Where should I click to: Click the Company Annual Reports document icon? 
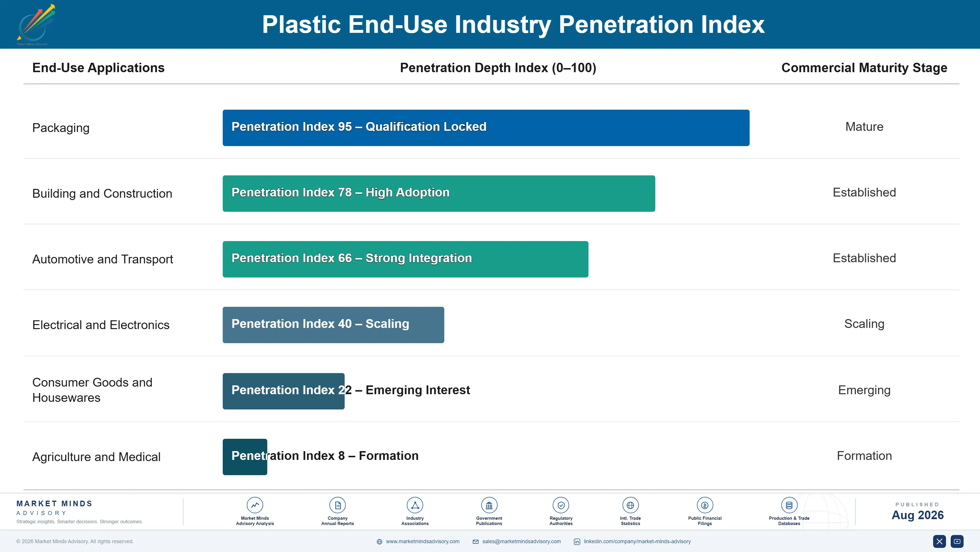337,505
